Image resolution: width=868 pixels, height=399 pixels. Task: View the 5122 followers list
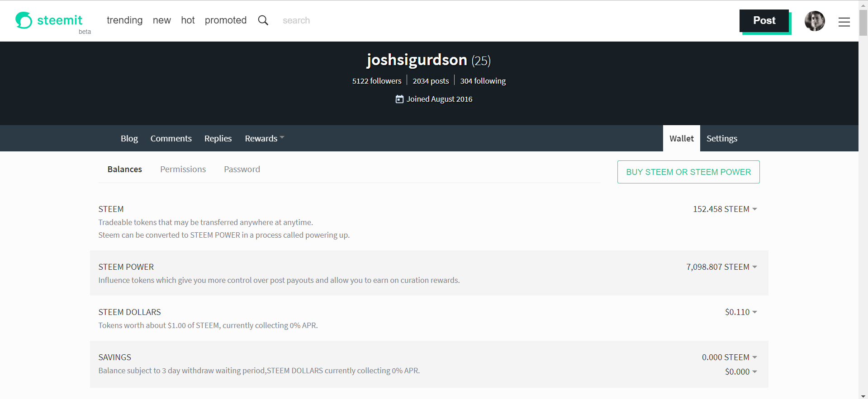click(x=377, y=81)
